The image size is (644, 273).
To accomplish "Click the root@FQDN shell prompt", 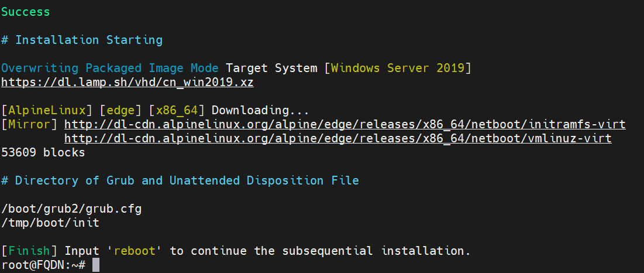I will click(43, 265).
